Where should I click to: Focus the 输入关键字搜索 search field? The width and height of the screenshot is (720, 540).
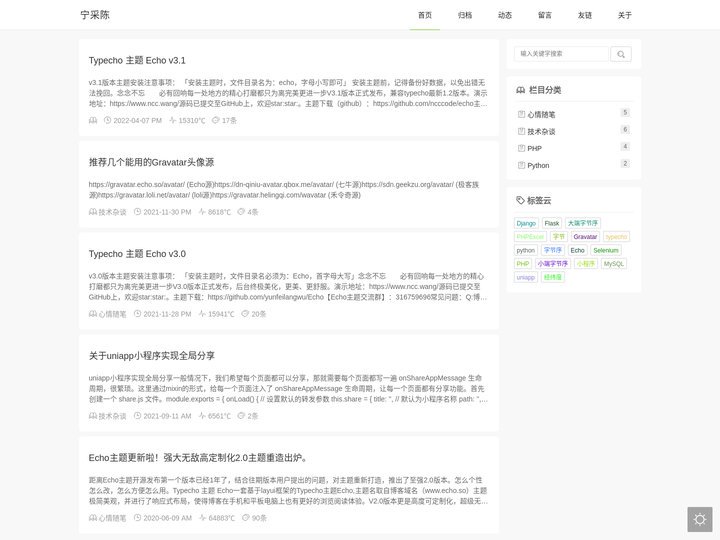pyautogui.click(x=561, y=54)
